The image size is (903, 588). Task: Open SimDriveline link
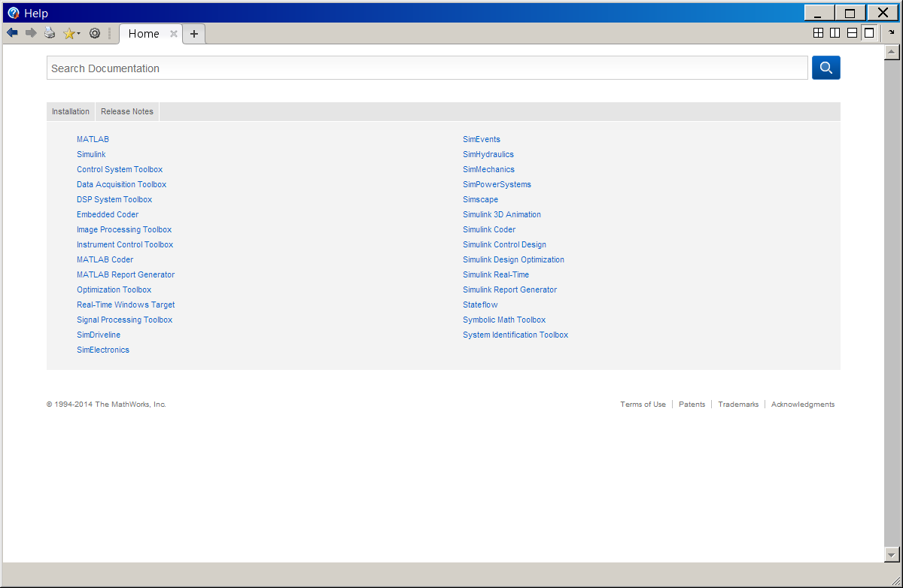click(x=99, y=335)
